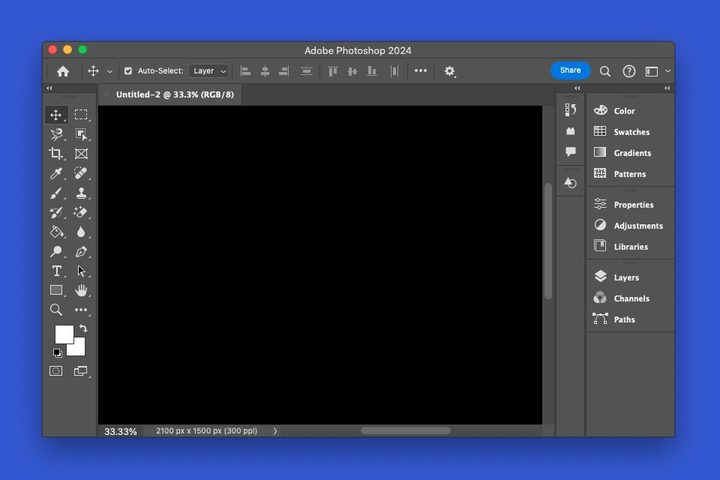Align top edges in options bar
The height and width of the screenshot is (480, 720).
(333, 71)
